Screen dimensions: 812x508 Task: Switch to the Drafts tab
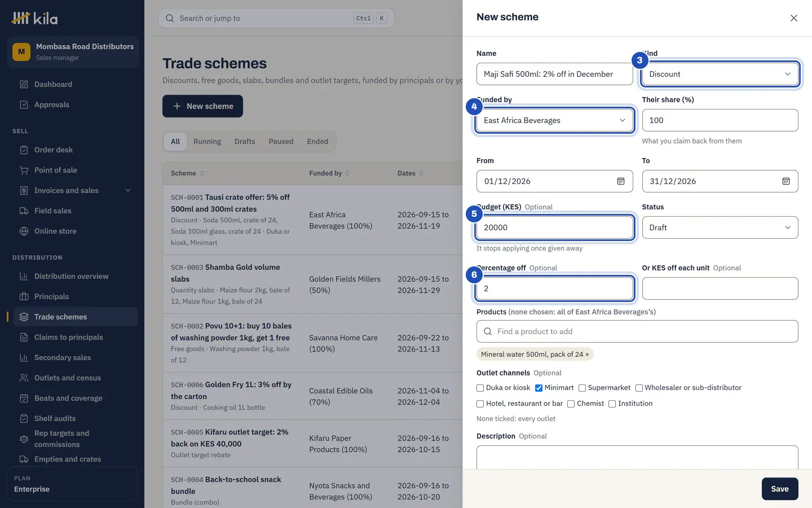(245, 142)
